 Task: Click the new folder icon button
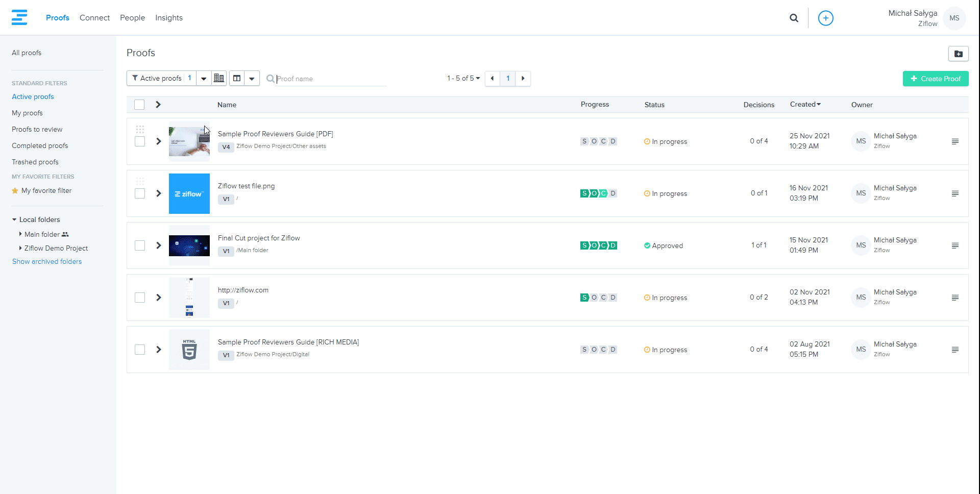point(958,54)
